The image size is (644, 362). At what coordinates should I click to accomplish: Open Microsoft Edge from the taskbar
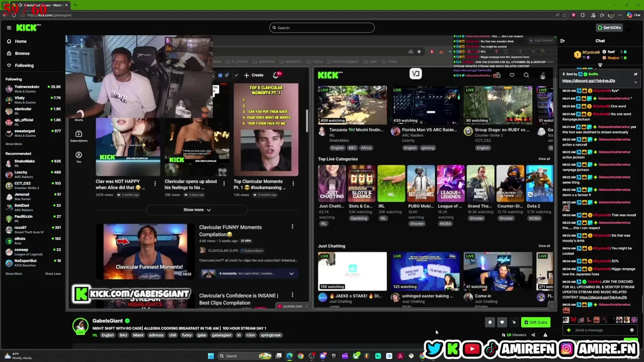click(x=289, y=356)
